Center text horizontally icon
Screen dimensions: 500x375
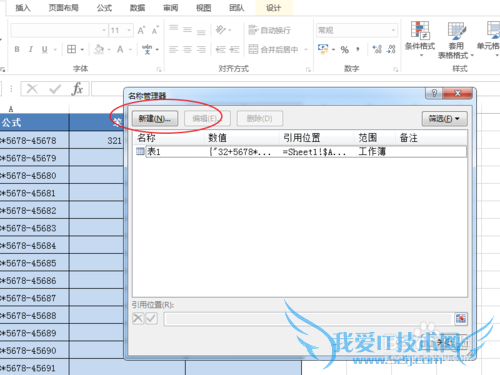tap(187, 50)
